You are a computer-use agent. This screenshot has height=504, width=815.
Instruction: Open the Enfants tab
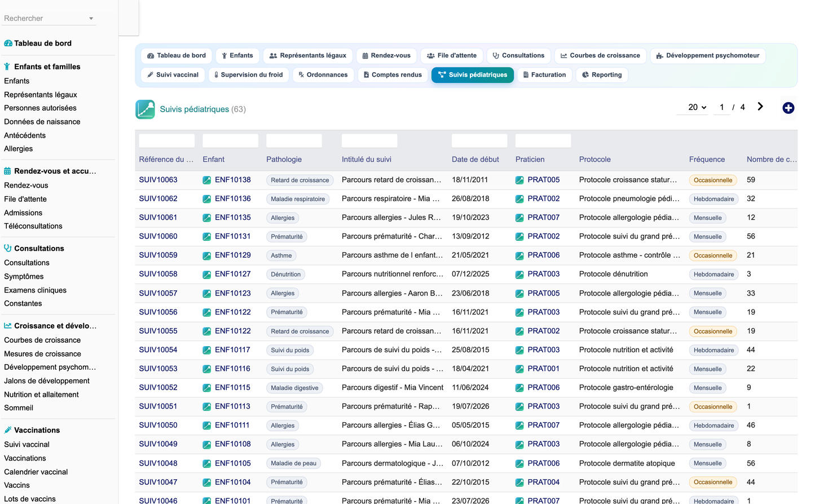coord(237,56)
